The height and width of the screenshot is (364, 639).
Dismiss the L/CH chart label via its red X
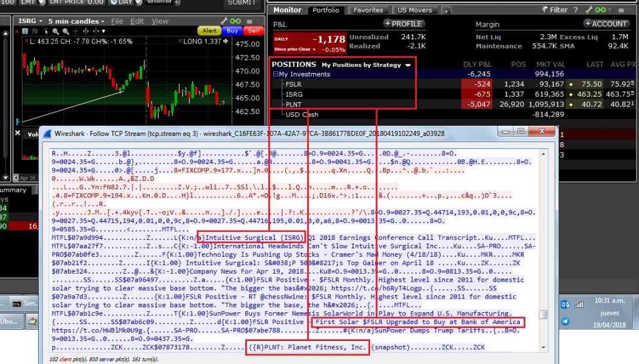click(x=26, y=41)
